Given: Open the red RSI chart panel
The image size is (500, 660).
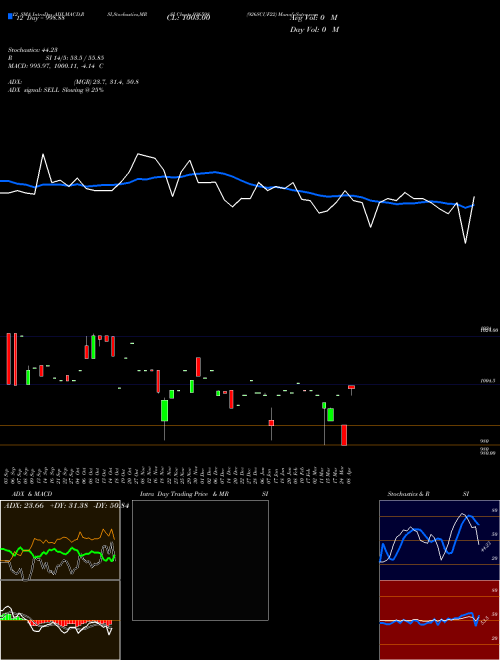Looking at the screenshot, I should 439,620.
